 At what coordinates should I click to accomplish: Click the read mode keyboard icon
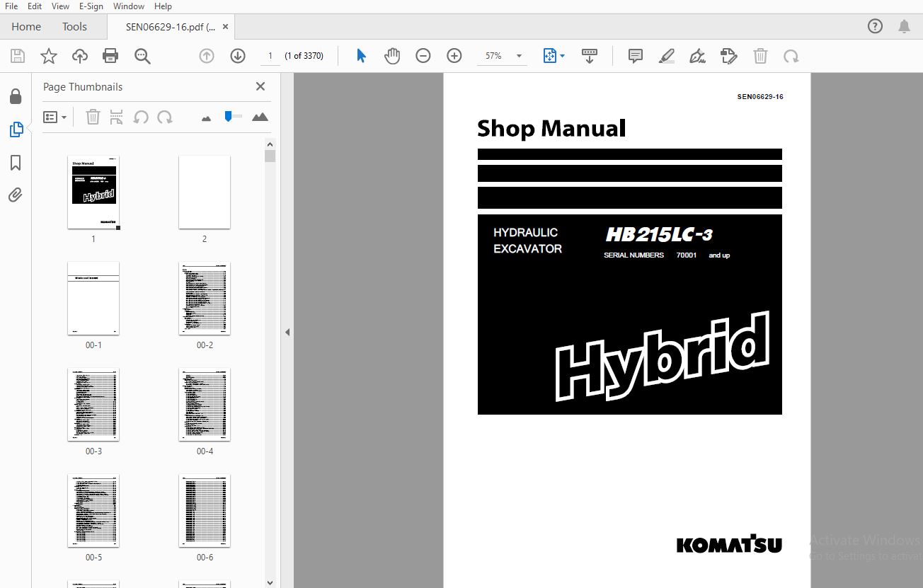pos(589,56)
